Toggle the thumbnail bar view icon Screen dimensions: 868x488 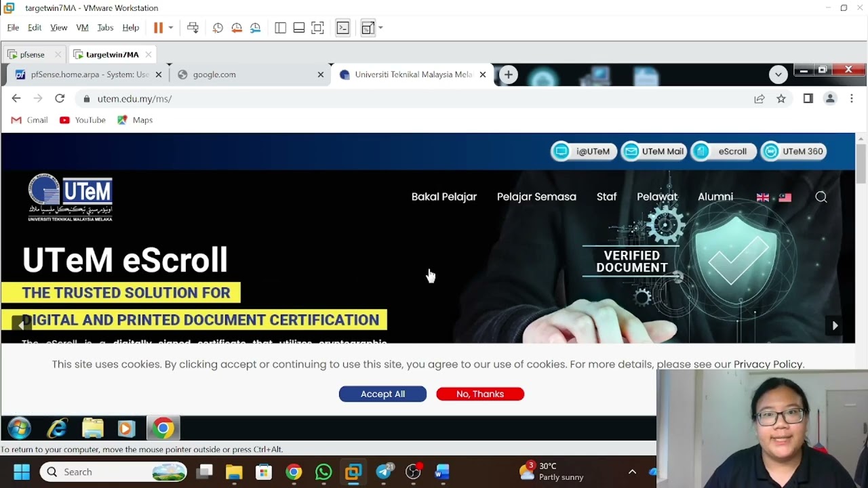(x=299, y=28)
